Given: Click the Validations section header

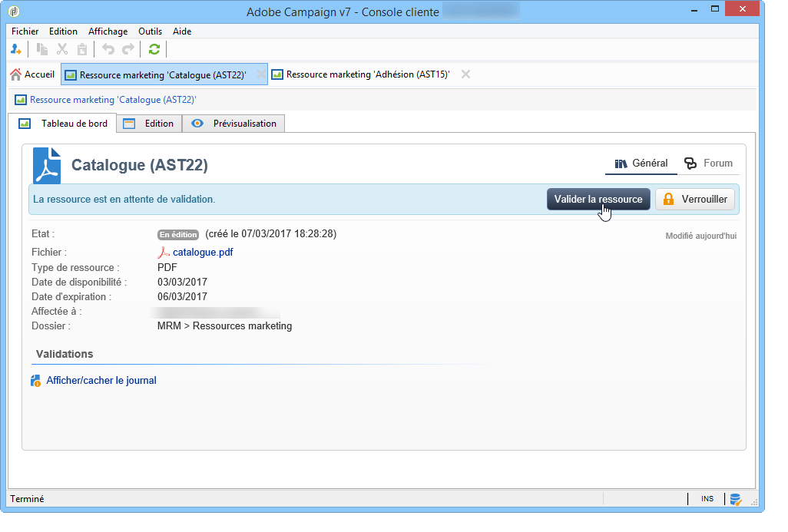Looking at the screenshot, I should [65, 354].
